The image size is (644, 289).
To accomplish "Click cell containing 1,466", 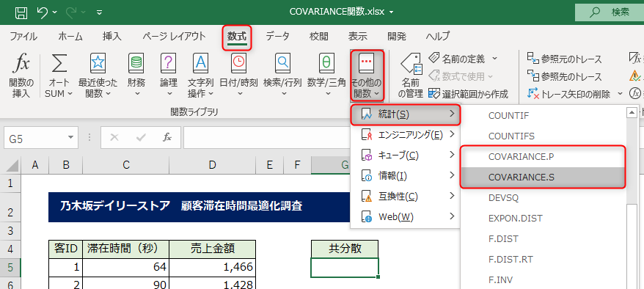I will 212,267.
